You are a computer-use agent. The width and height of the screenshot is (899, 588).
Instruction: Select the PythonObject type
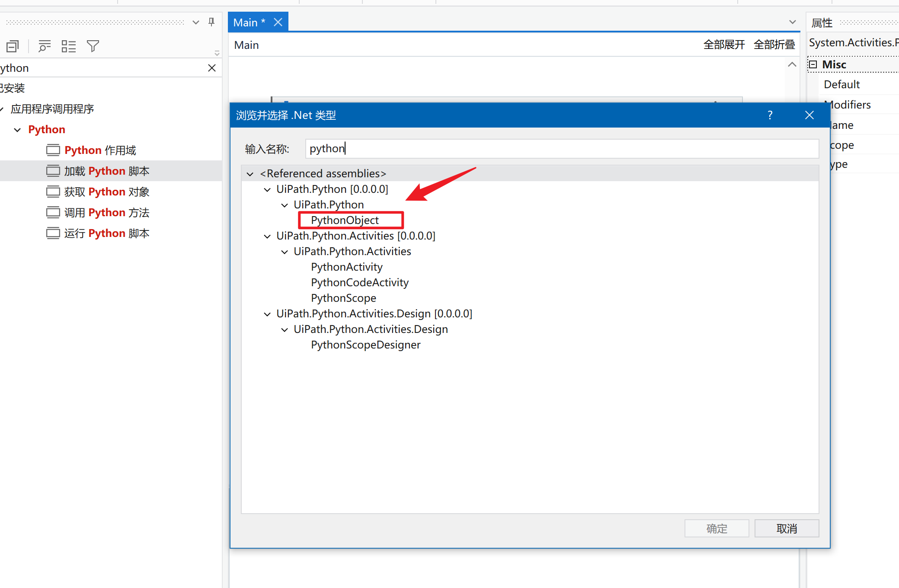click(x=345, y=220)
